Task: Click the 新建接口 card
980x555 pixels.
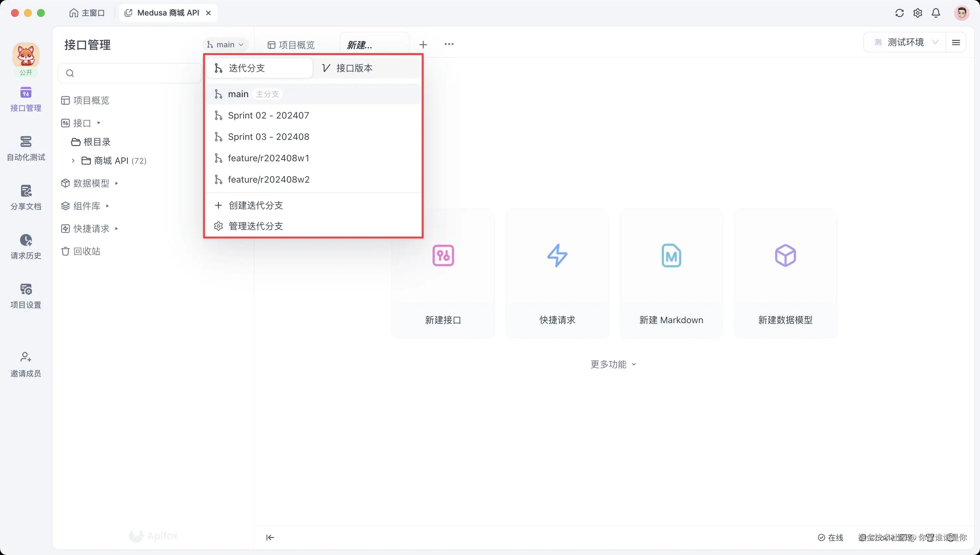Action: (442, 273)
